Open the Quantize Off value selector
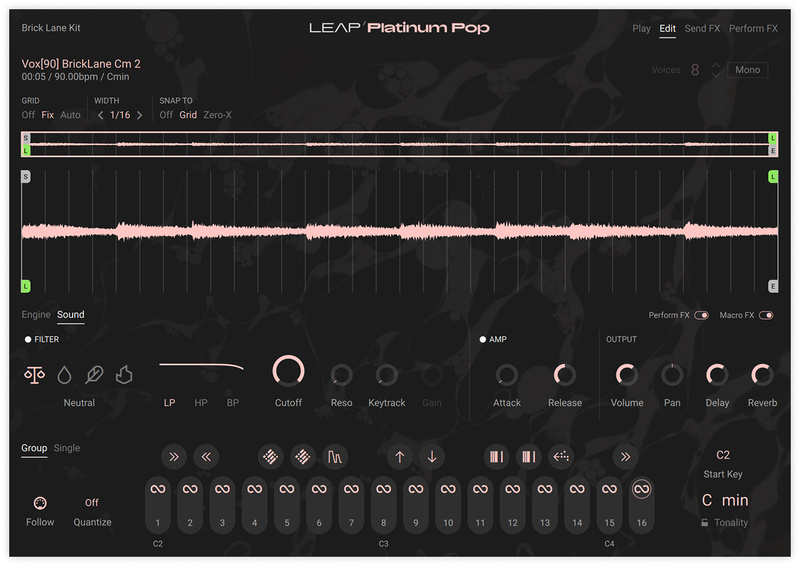This screenshot has height=566, width=800. coord(92,503)
